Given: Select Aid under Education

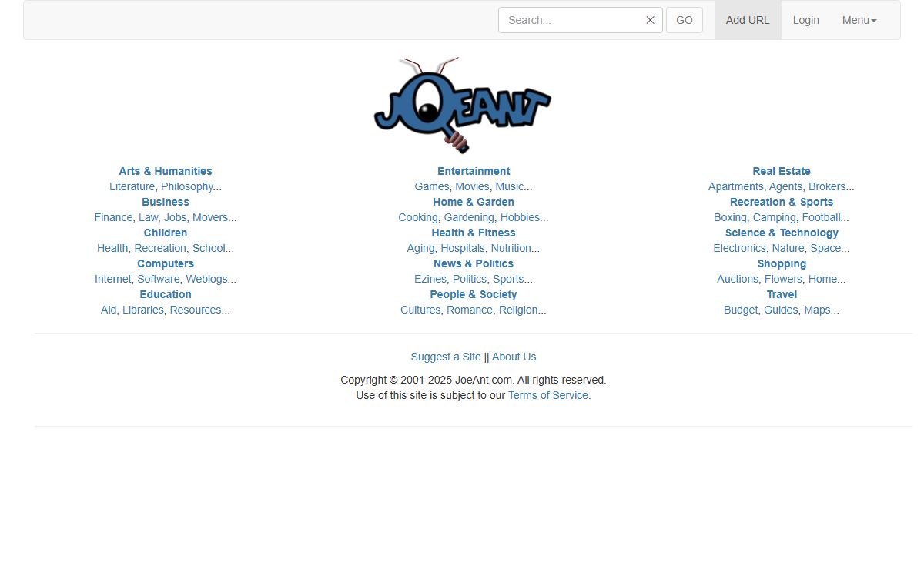Looking at the screenshot, I should point(109,310).
